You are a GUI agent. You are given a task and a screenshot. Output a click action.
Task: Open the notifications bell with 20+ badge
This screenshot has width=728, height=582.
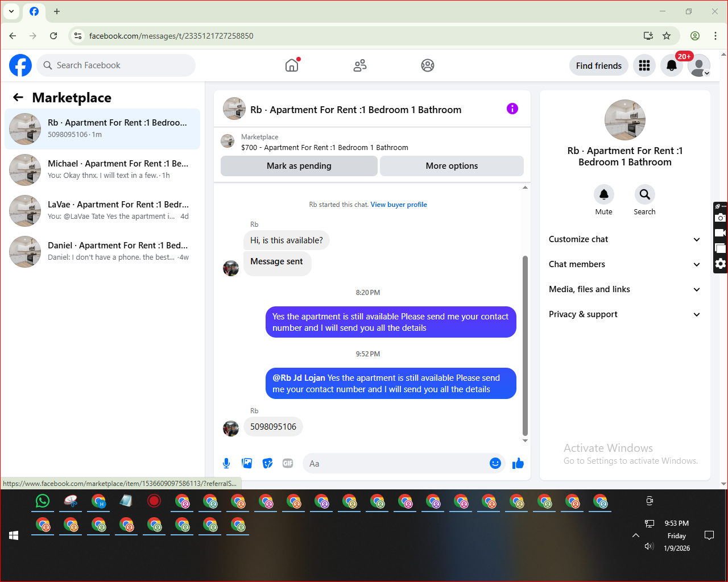(x=672, y=65)
